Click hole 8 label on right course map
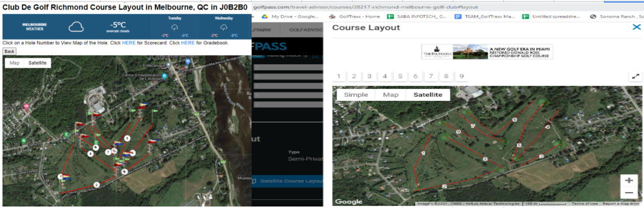Screen dimensions: 644x208 tap(485, 159)
